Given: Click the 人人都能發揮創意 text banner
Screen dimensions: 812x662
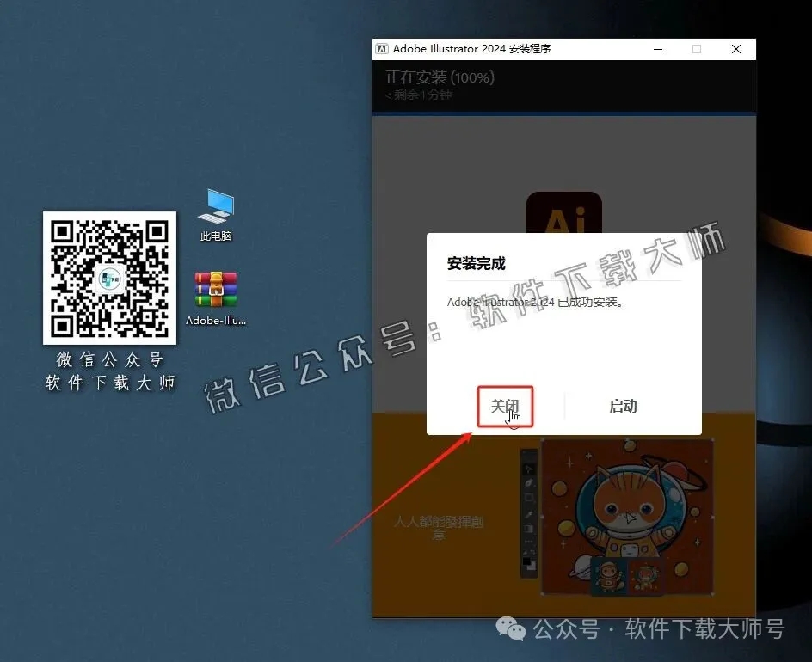Looking at the screenshot, I should click(437, 527).
